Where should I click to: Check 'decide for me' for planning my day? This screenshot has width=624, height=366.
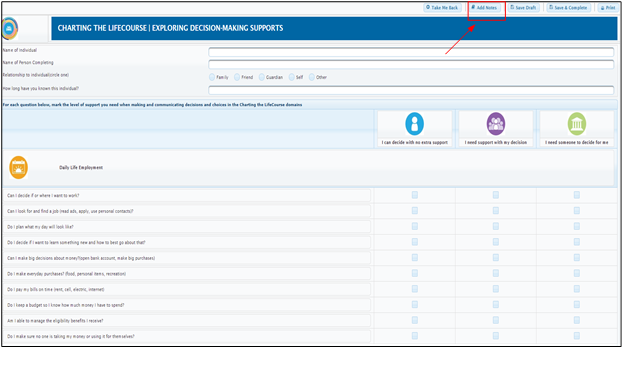pos(577,226)
